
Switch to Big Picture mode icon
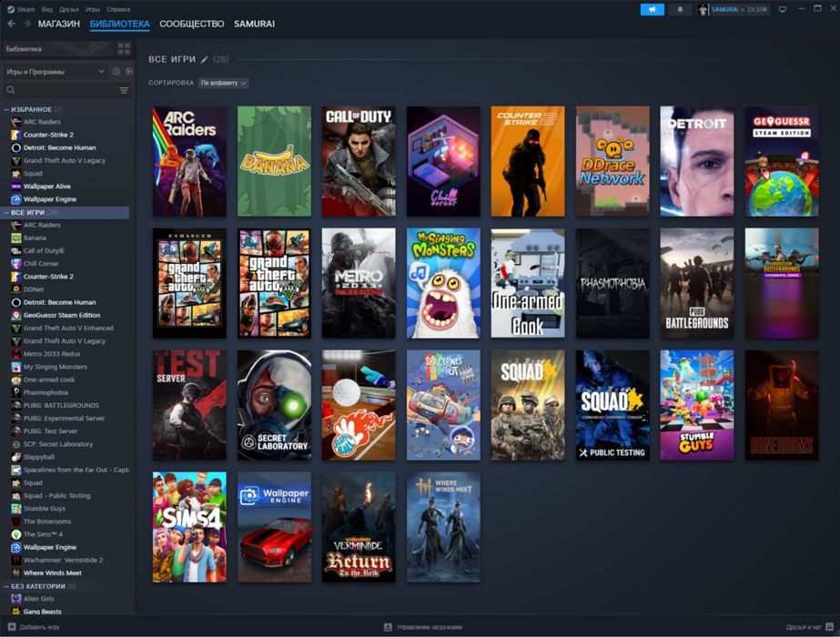[782, 10]
